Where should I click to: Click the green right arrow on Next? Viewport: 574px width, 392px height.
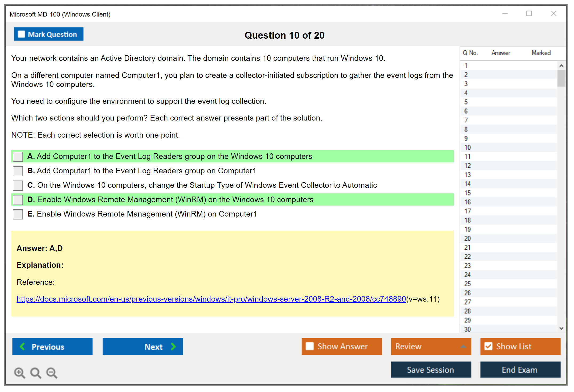pos(173,346)
